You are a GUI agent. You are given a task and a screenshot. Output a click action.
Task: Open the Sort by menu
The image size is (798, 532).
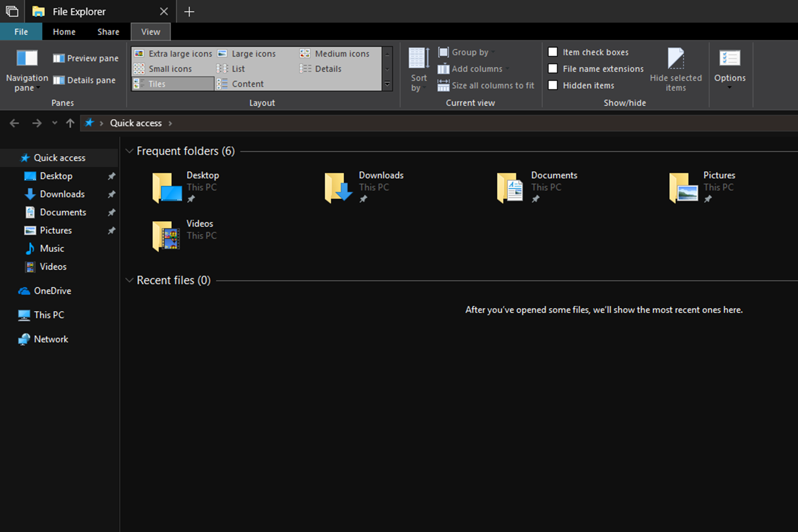419,70
